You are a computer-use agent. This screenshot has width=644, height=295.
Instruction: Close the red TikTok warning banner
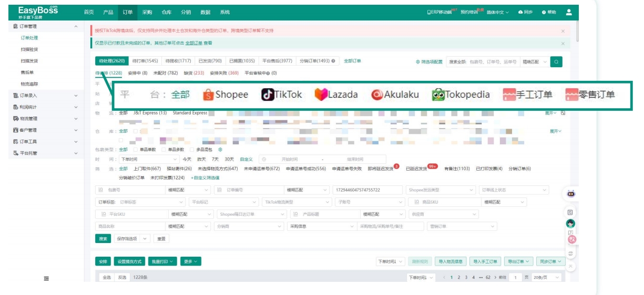coord(563,31)
